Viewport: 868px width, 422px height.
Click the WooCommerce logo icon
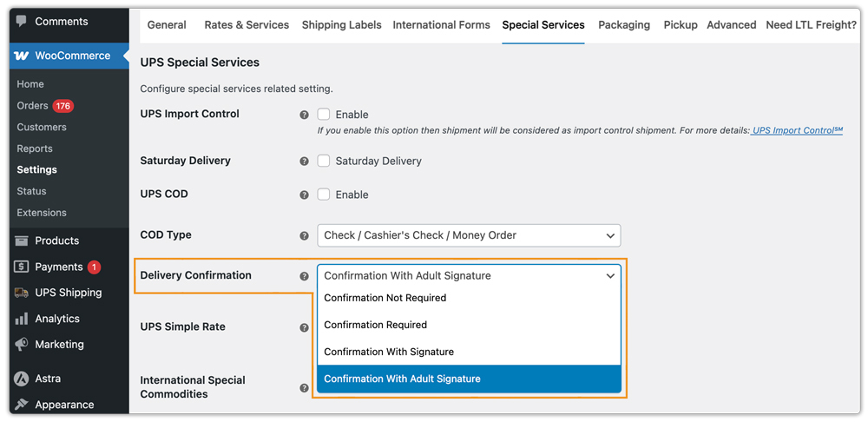click(22, 56)
